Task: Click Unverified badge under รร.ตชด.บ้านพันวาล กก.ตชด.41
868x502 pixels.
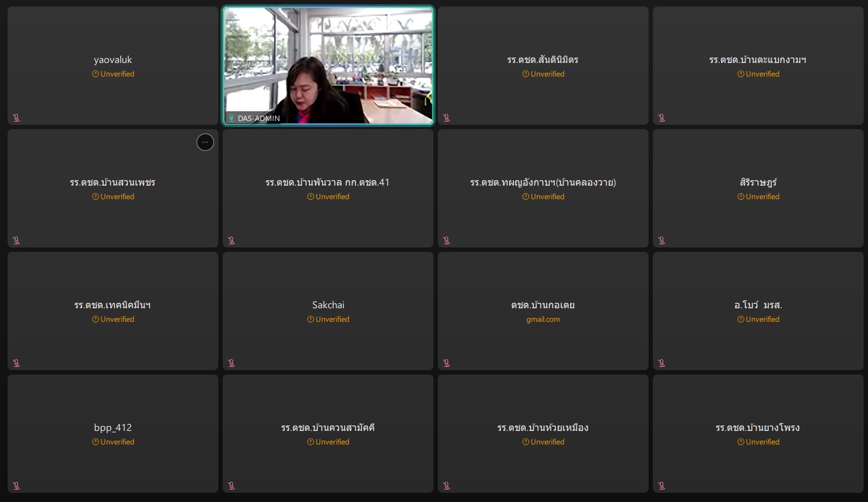Action: click(328, 196)
